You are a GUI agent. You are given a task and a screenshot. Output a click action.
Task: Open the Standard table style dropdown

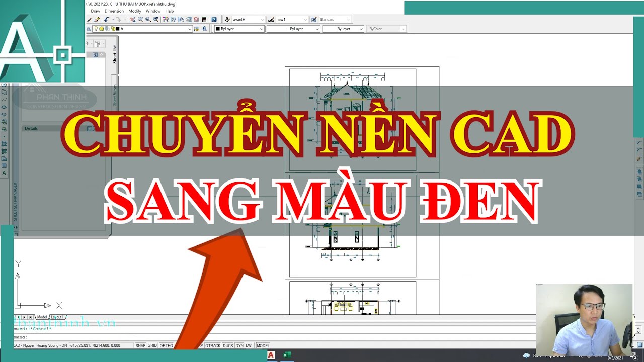[x=335, y=20]
